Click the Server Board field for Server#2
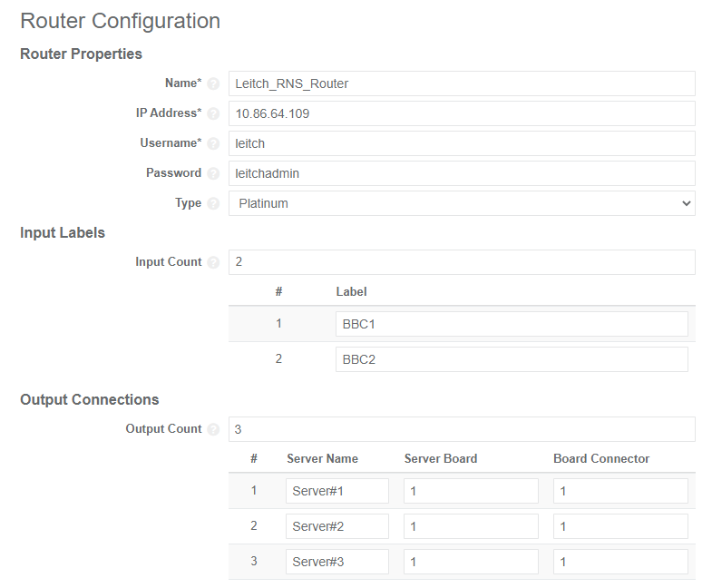Image resolution: width=712 pixels, height=588 pixels. [471, 526]
